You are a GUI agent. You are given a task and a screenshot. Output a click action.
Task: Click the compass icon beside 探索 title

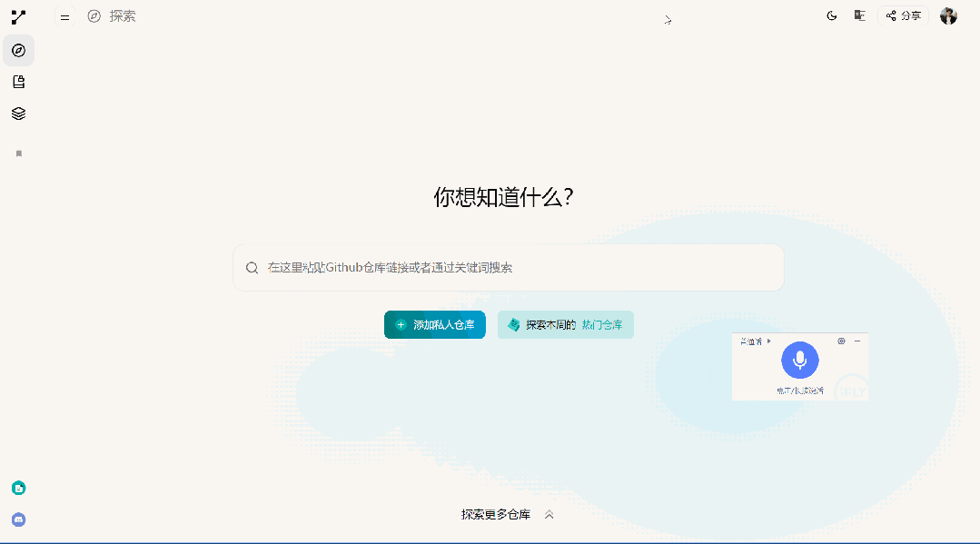pyautogui.click(x=94, y=16)
